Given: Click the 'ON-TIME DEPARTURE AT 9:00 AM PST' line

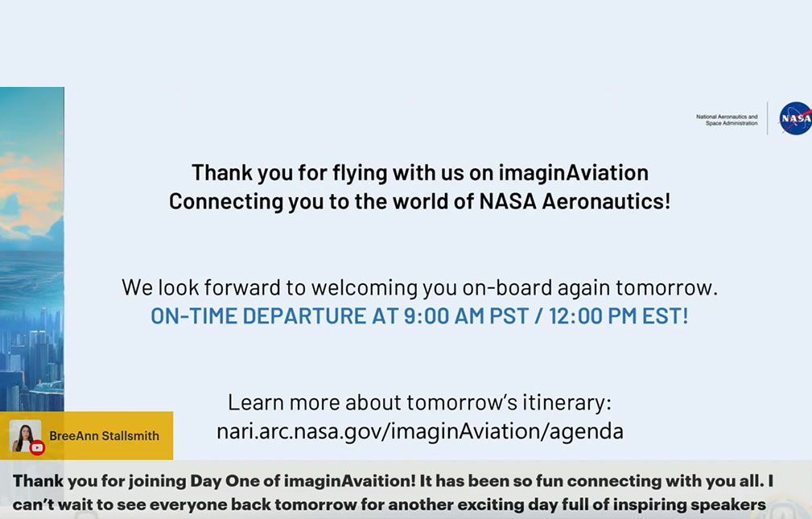Looking at the screenshot, I should 419,315.
